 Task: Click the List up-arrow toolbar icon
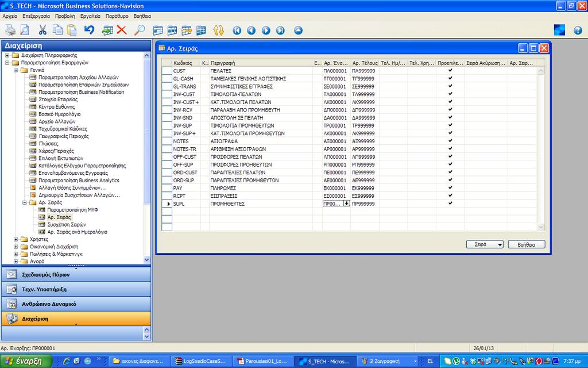[298, 30]
